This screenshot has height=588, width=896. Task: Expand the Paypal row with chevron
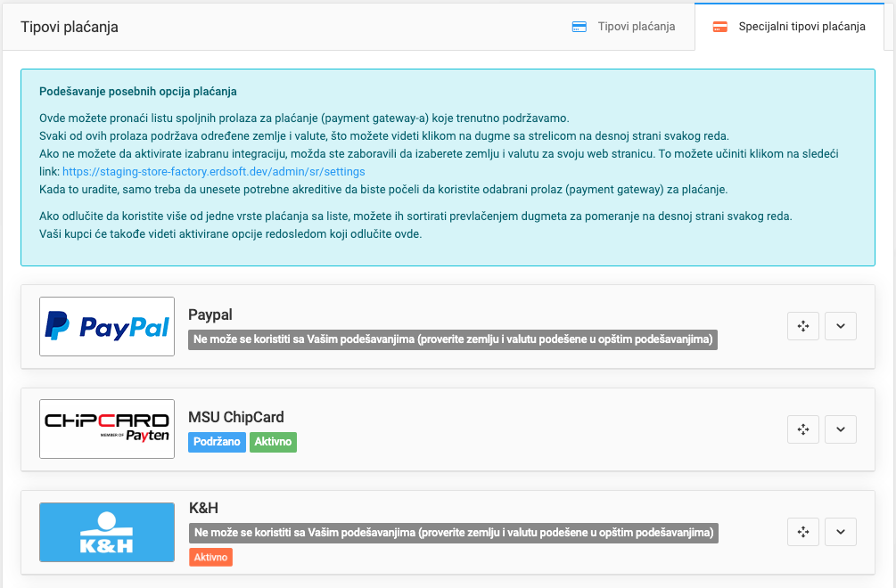(841, 327)
